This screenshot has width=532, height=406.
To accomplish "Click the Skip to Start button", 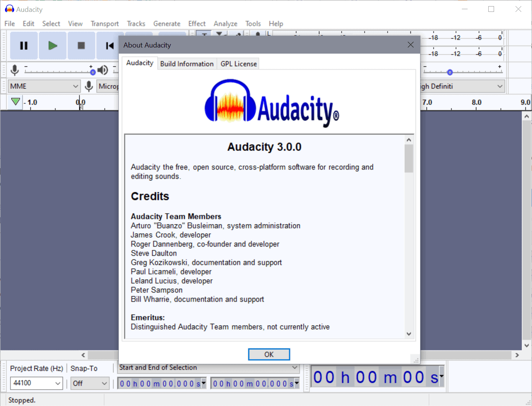I will point(110,46).
